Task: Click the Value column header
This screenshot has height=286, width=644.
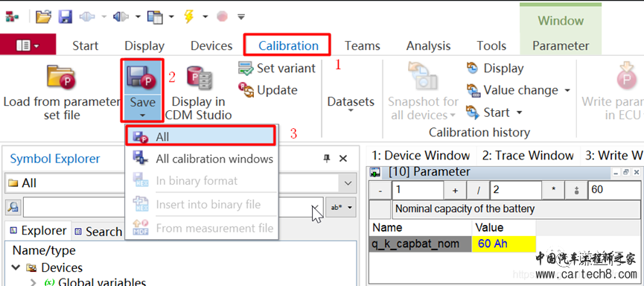Action: pyautogui.click(x=504, y=227)
